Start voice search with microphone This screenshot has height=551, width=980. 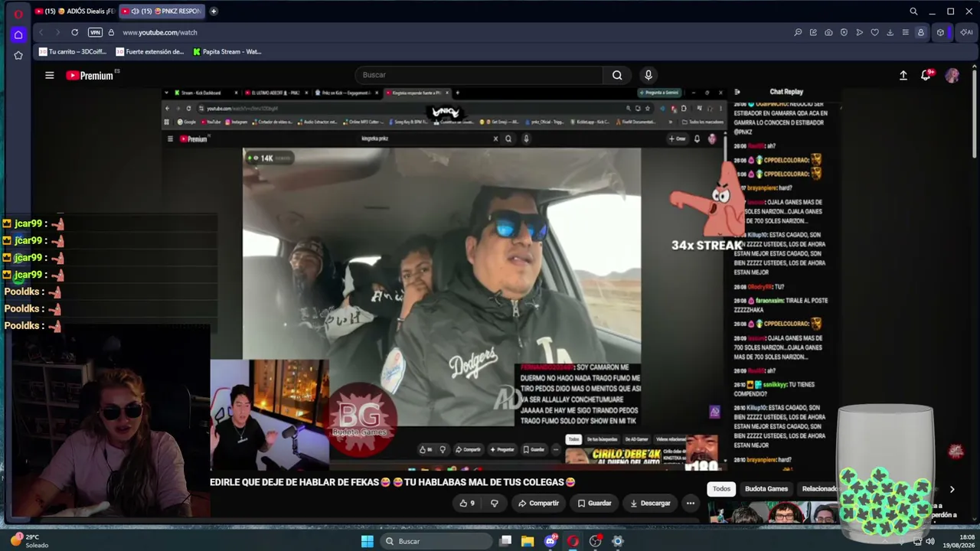648,75
